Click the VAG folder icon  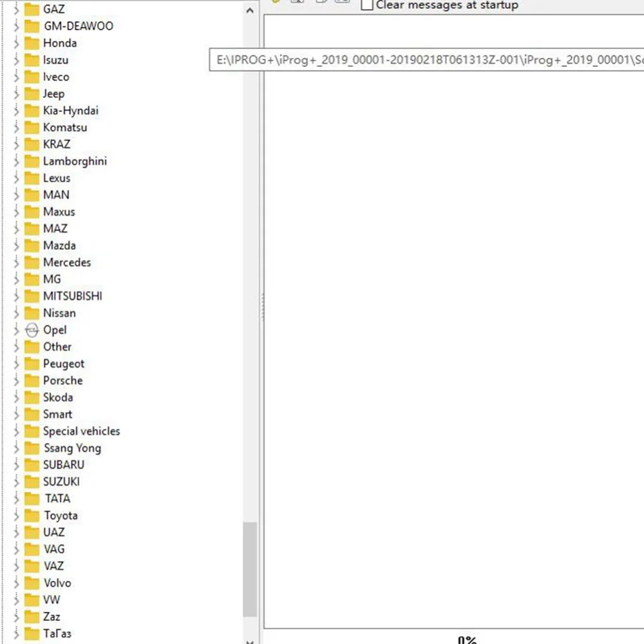tap(32, 549)
